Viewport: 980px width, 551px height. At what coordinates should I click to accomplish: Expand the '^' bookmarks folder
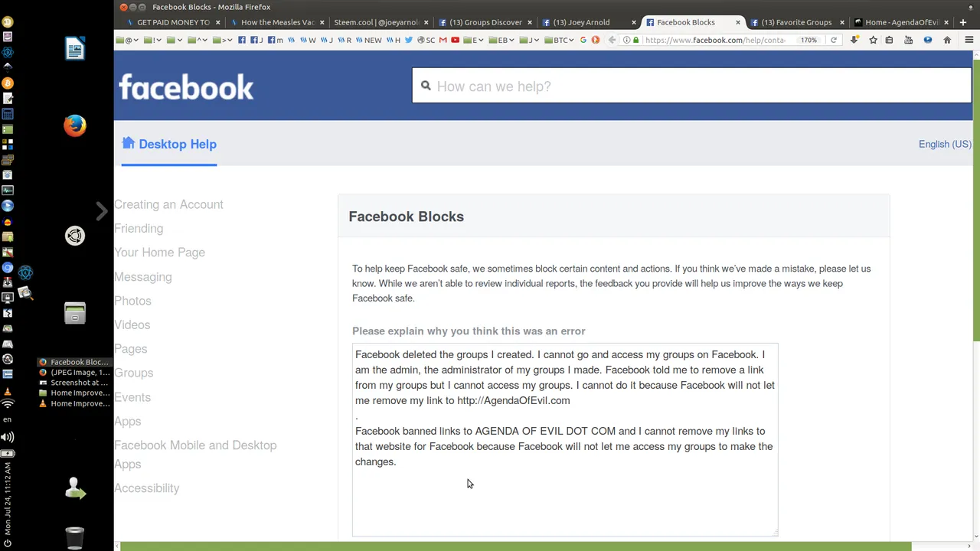pyautogui.click(x=199, y=40)
